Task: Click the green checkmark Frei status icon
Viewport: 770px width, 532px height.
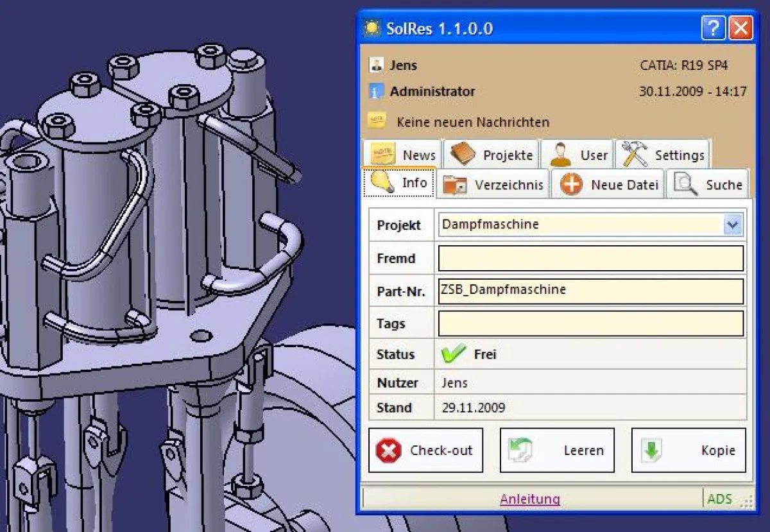Action: (454, 354)
